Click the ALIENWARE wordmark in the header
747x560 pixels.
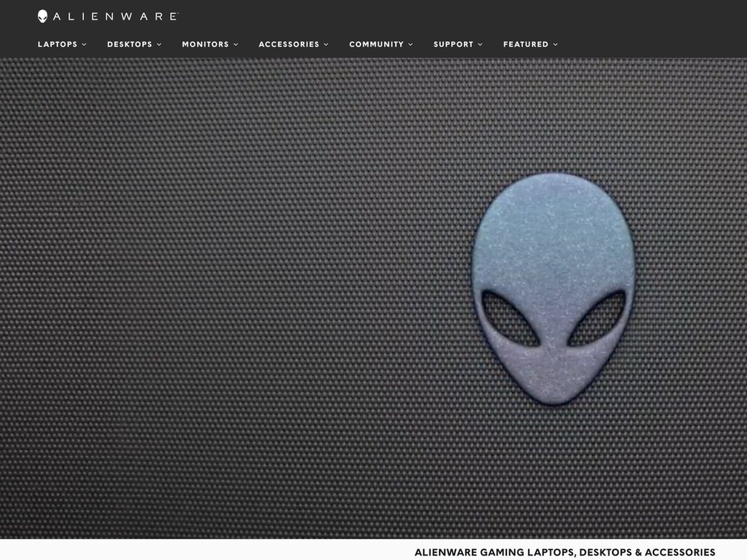coord(116,17)
